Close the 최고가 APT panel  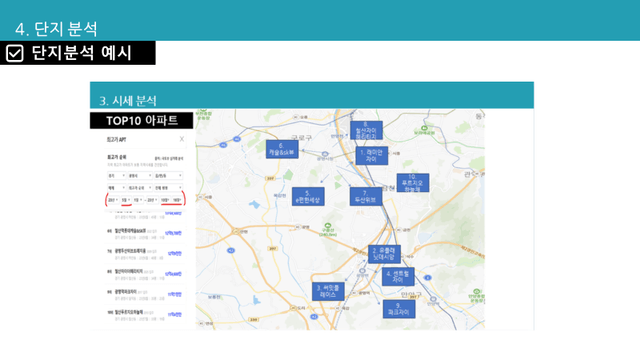pyautogui.click(x=182, y=139)
